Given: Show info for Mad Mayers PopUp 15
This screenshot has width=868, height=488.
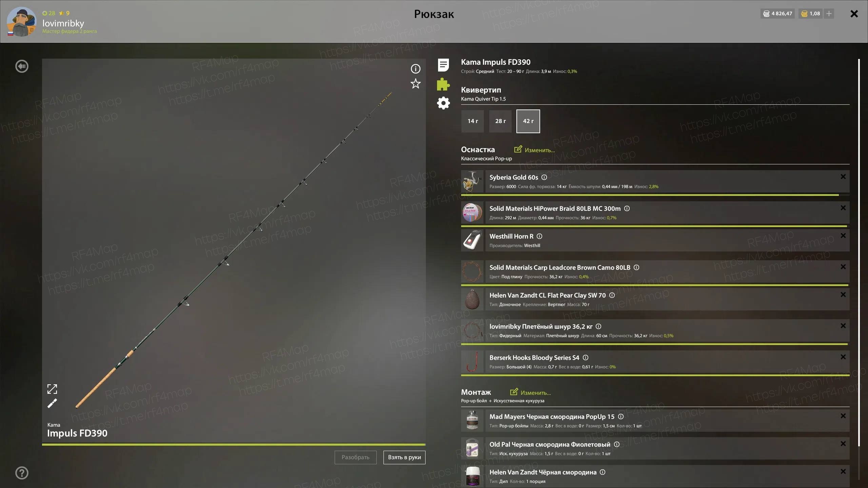Looking at the screenshot, I should [x=620, y=416].
